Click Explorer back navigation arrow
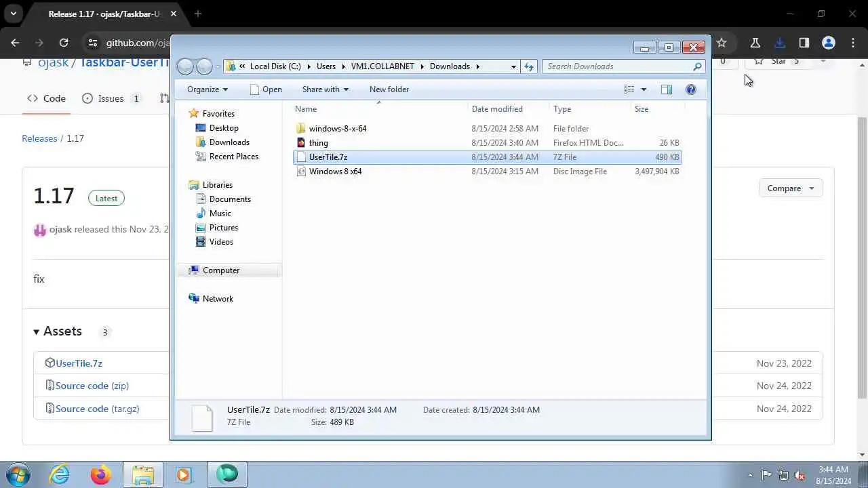This screenshot has width=868, height=488. tap(185, 66)
